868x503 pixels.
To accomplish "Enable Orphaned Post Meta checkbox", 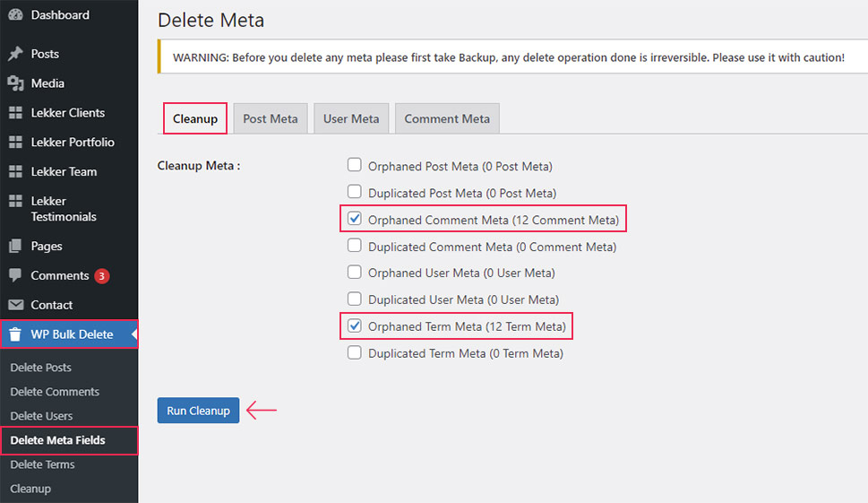I will [355, 165].
